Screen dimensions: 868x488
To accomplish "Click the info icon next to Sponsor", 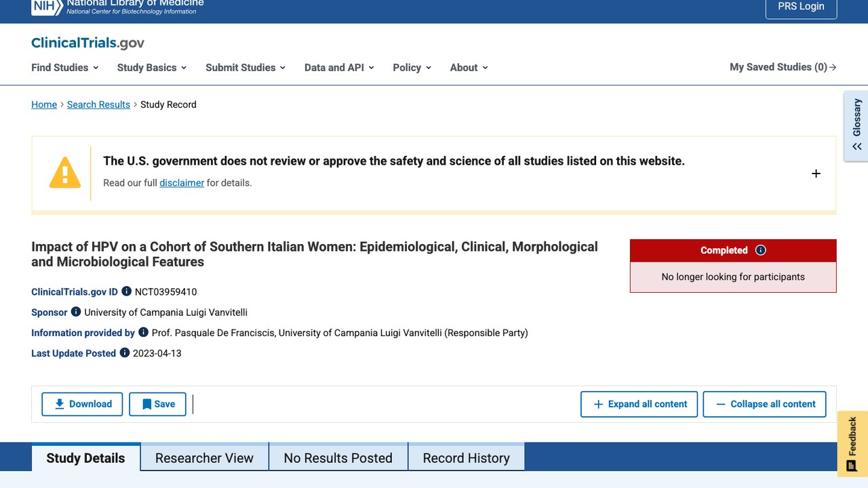I will click(76, 312).
